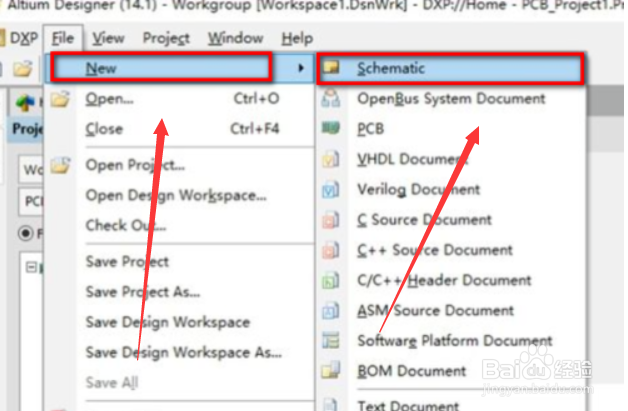Image resolution: width=628 pixels, height=411 pixels.
Task: Create new ASM Source Document
Action: pos(451,311)
